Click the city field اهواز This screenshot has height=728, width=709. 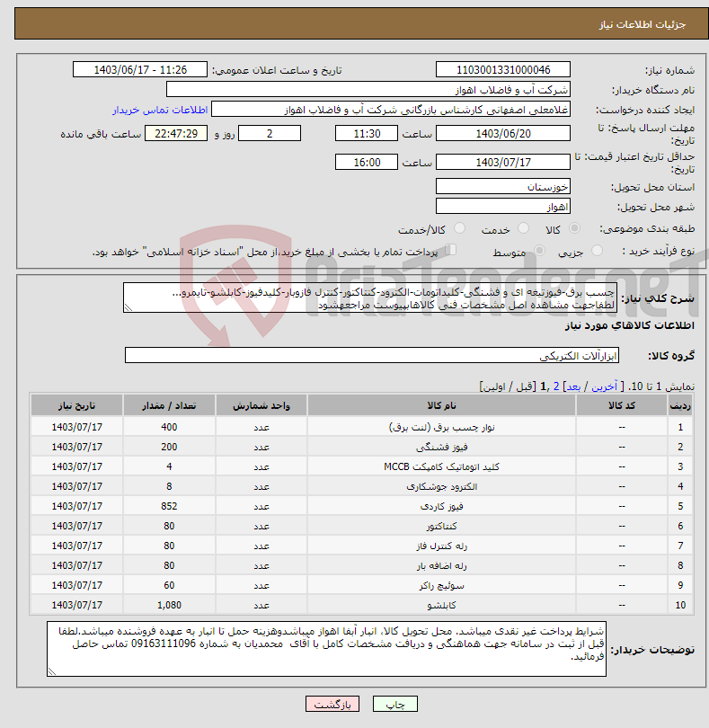503,206
